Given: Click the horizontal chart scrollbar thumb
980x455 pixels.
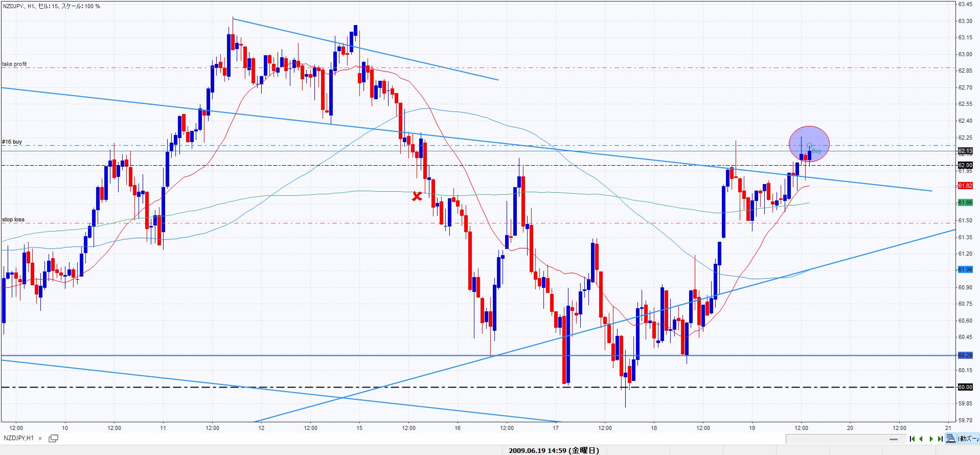Looking at the screenshot, I should coord(894,439).
